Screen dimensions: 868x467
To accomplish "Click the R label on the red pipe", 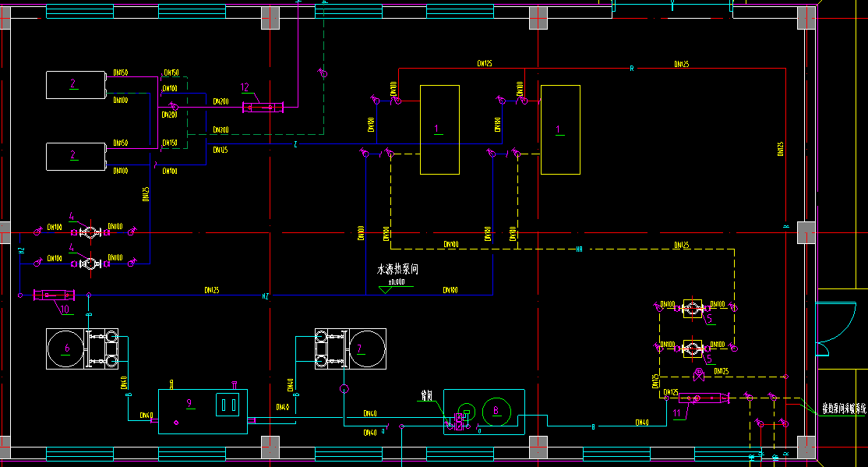I will coord(632,69).
